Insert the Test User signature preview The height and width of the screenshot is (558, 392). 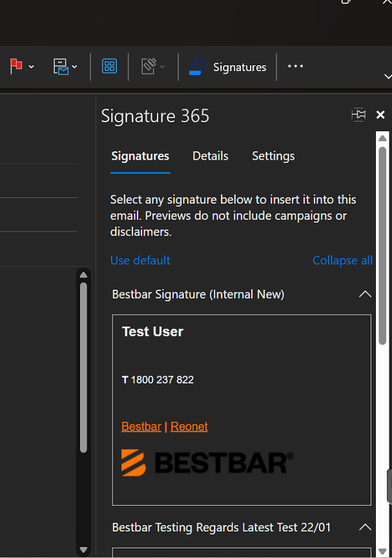click(242, 409)
